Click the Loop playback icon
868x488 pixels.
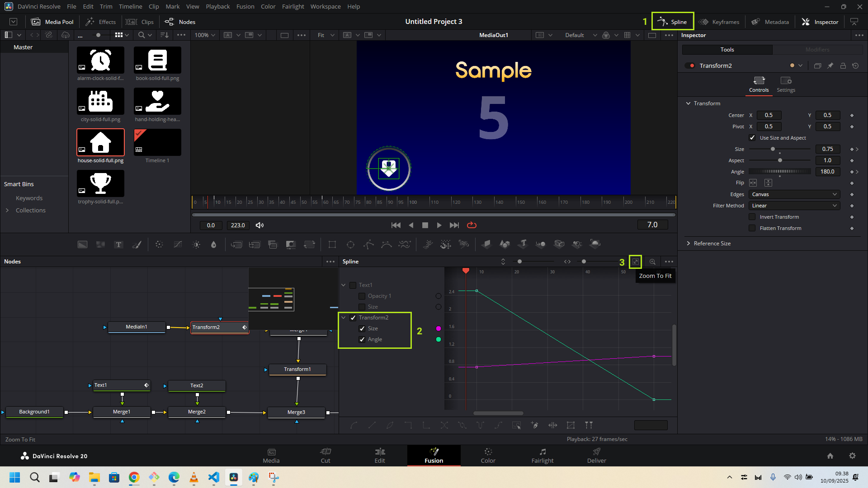click(472, 225)
